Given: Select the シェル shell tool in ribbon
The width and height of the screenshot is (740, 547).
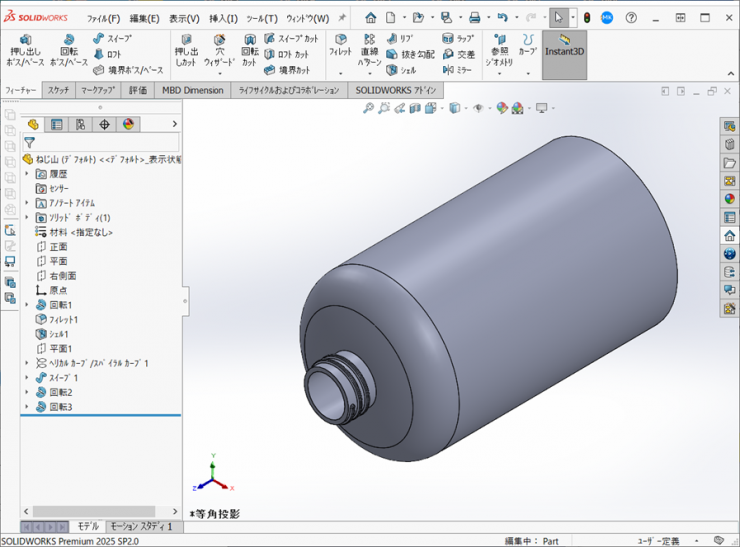Looking at the screenshot, I should (401, 71).
